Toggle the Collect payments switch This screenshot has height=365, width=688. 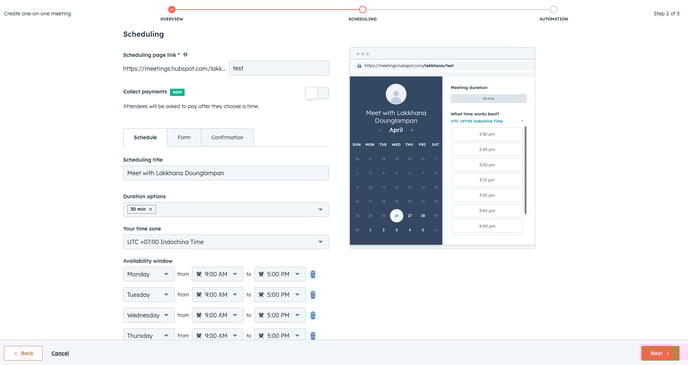(317, 93)
